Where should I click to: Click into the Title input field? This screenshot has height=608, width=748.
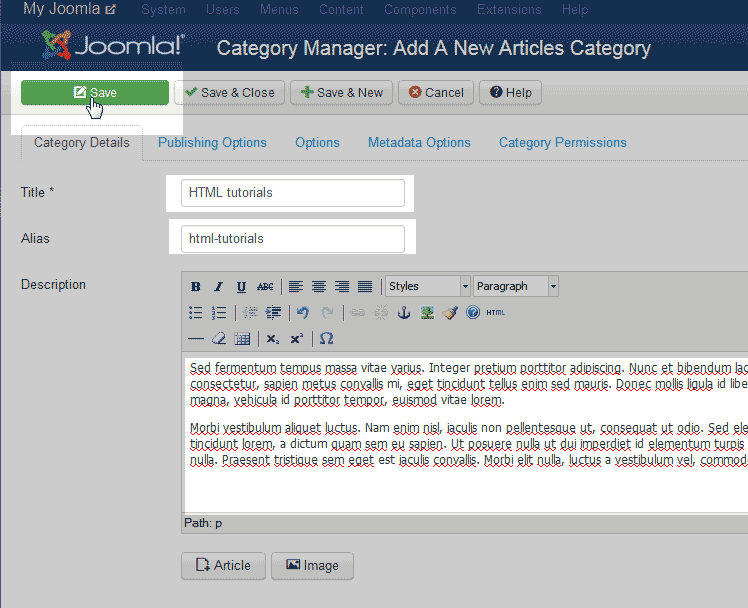tap(292, 193)
